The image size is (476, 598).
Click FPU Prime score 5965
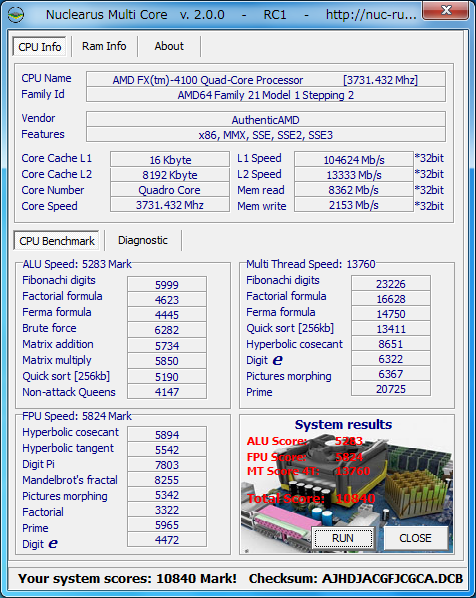[x=167, y=525]
